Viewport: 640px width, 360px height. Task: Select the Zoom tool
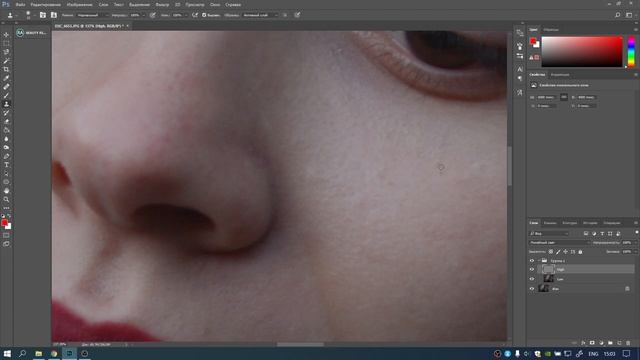pos(6,200)
